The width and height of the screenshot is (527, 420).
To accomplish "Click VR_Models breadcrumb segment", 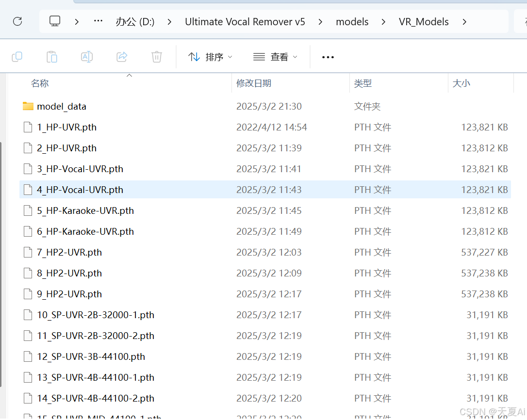I will coord(424,22).
